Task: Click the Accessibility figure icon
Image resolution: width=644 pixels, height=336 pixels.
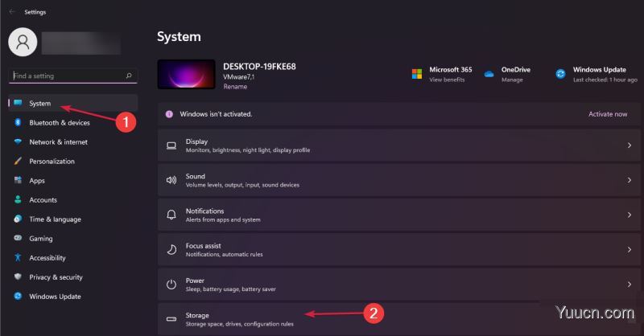Action: pyautogui.click(x=18, y=257)
